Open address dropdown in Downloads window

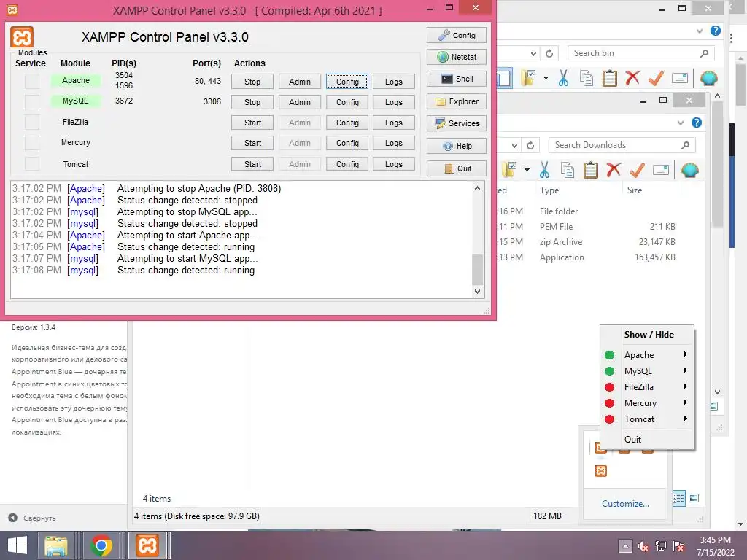coord(514,146)
